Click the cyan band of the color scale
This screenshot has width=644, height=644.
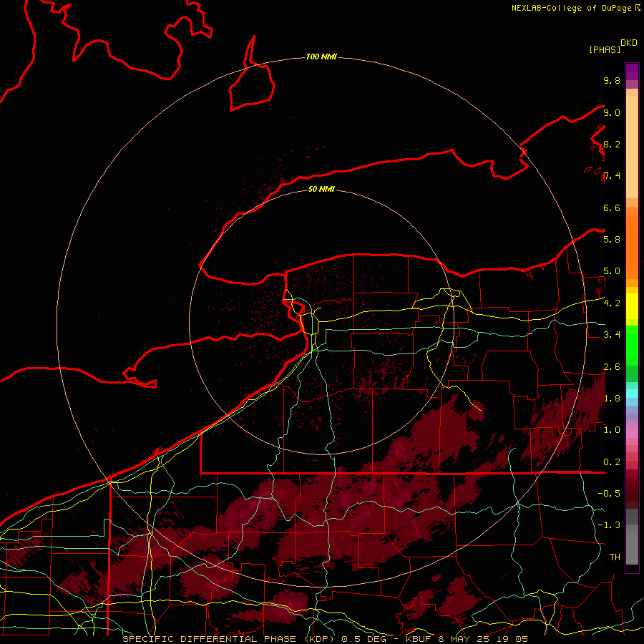632,394
